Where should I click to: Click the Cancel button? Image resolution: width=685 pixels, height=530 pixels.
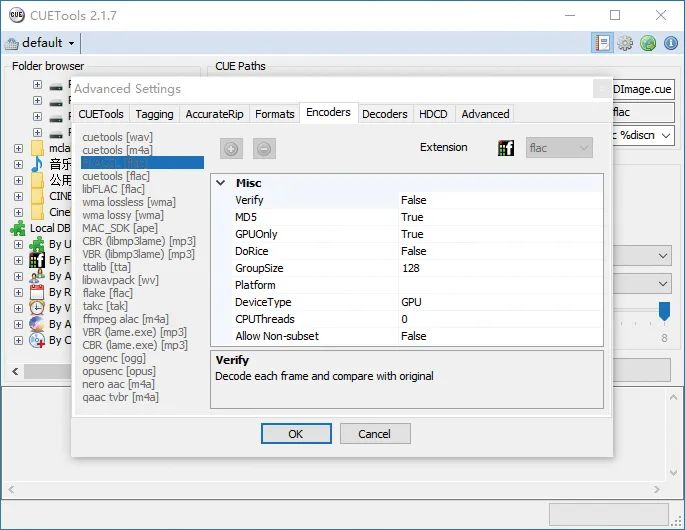point(375,433)
